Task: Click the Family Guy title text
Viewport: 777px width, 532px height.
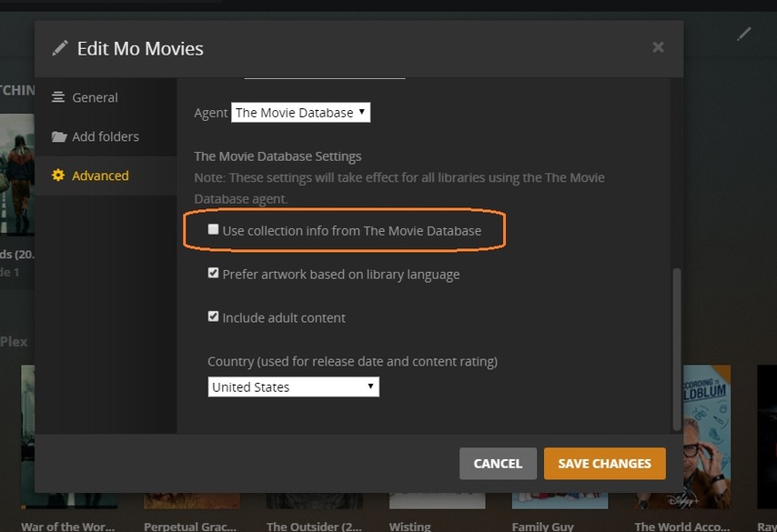Action: (542, 526)
